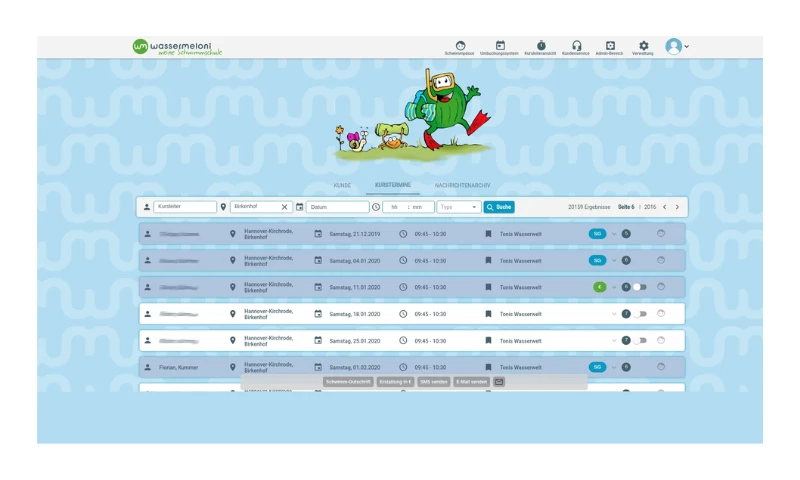Image resolution: width=800 pixels, height=480 pixels.
Task: Expand the Samstag, 21.12.2019 course row
Action: coord(614,234)
